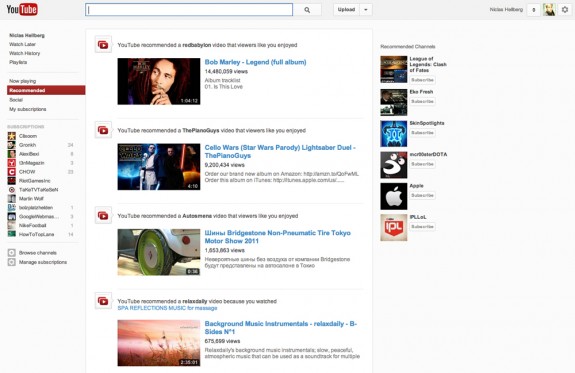Click Niclas Hellberg username in header
The width and height of the screenshot is (575, 373).
click(506, 10)
